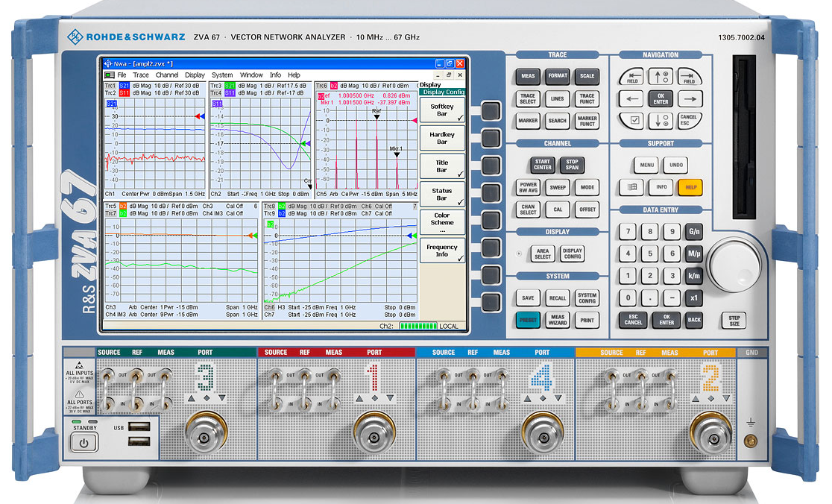Open TRACE FUNCT key
The width and height of the screenshot is (832, 504).
pos(587,98)
